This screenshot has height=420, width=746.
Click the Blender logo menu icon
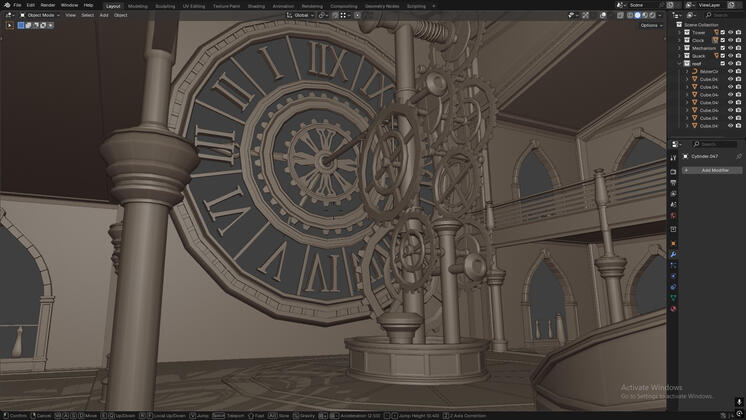(x=7, y=5)
